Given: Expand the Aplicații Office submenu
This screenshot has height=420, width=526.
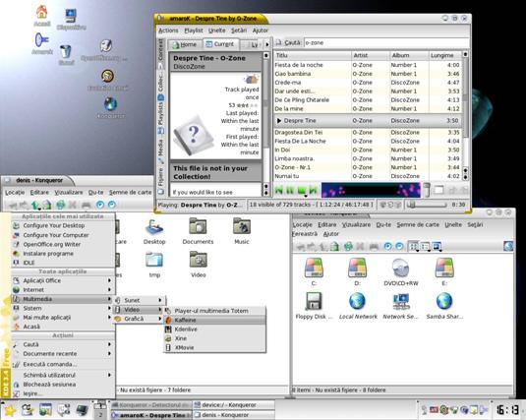Looking at the screenshot, I should click(x=63, y=280).
